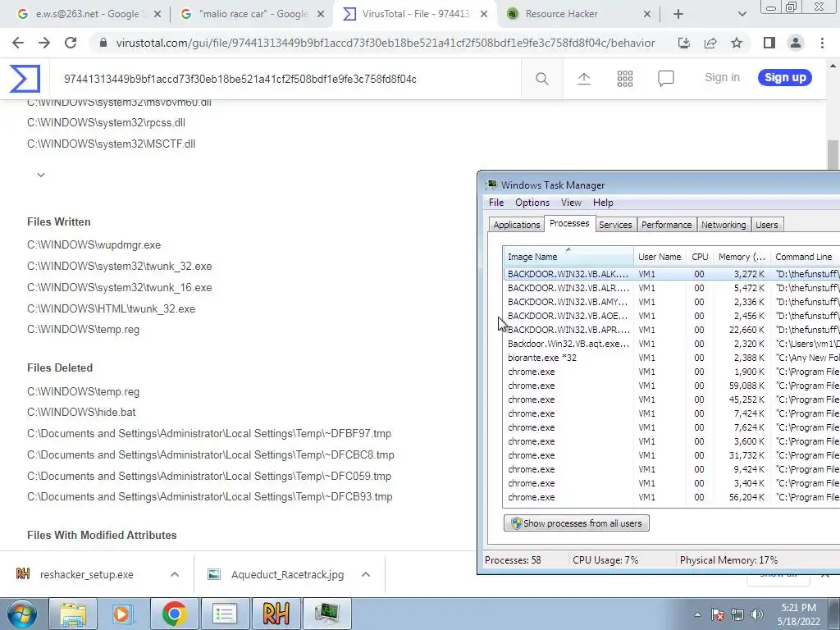Open Task Manager Help menu
This screenshot has height=630, width=840.
point(603,203)
